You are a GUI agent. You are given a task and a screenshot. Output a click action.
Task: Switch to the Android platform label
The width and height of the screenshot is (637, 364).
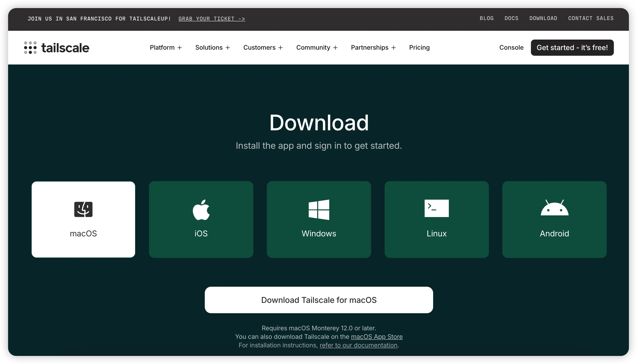(554, 233)
